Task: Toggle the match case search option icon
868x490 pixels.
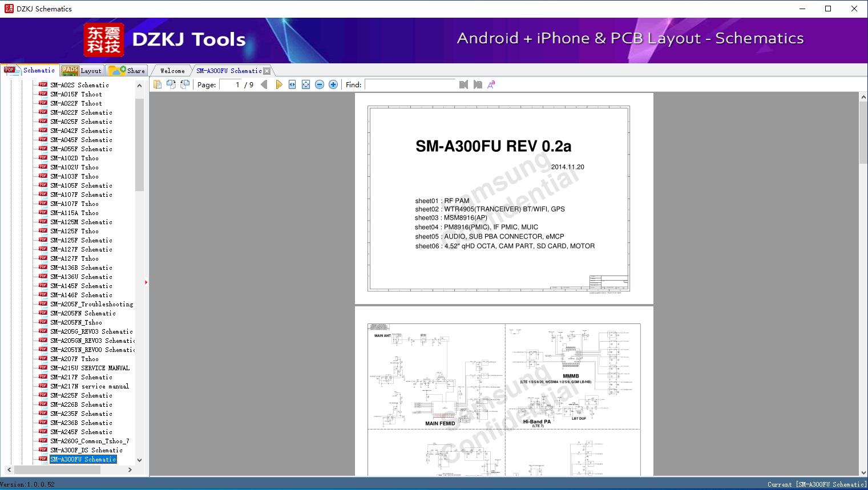Action: 491,84
